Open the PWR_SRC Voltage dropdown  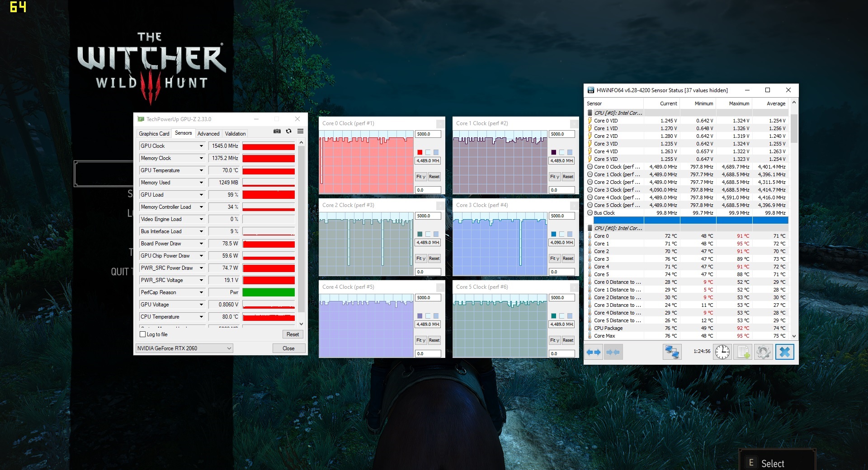click(202, 280)
